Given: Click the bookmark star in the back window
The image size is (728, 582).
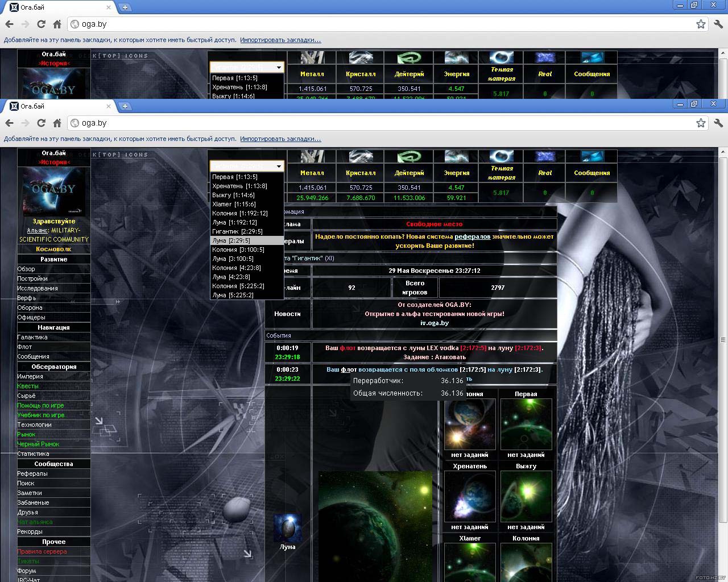Looking at the screenshot, I should [x=701, y=24].
